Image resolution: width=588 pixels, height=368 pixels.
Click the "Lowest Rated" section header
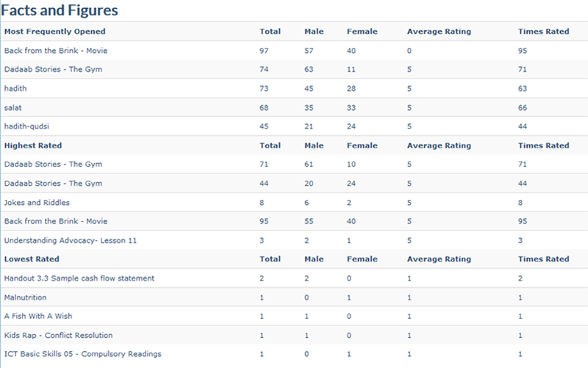point(32,259)
